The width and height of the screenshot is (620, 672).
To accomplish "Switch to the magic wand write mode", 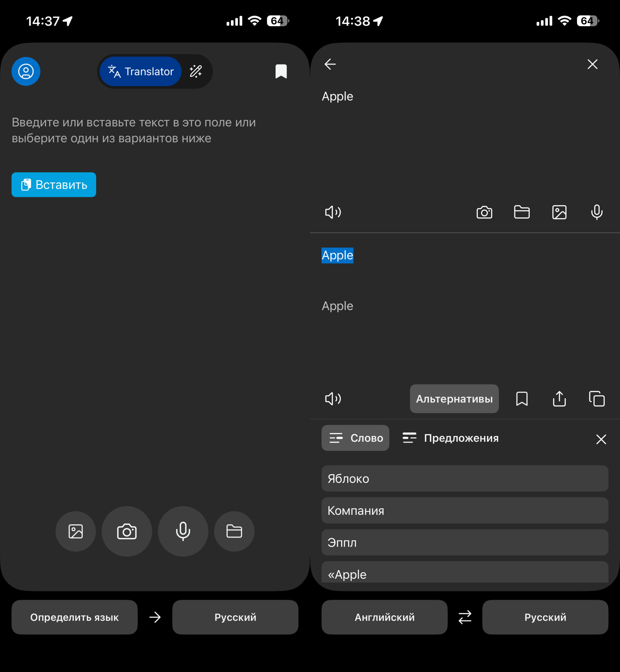I will (x=196, y=71).
